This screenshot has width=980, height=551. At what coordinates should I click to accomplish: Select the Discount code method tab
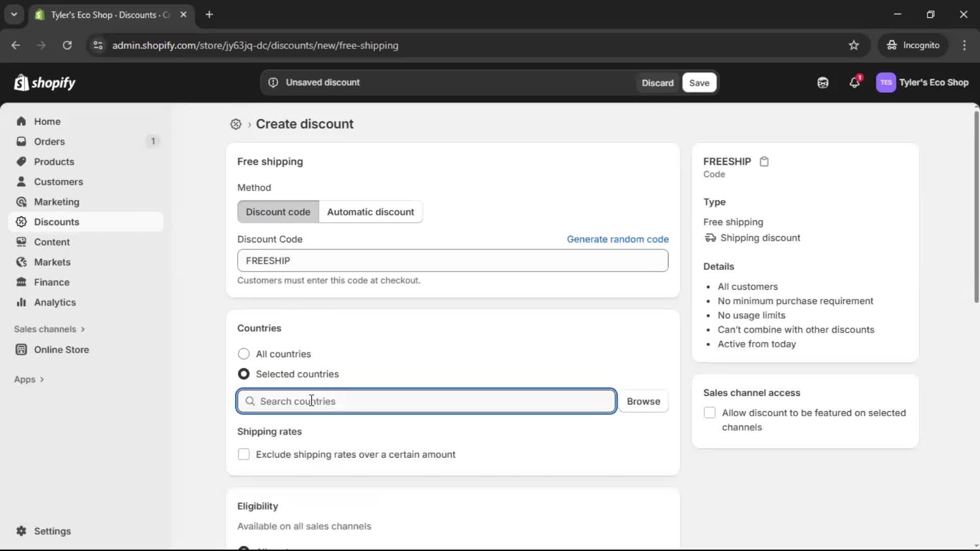(278, 211)
